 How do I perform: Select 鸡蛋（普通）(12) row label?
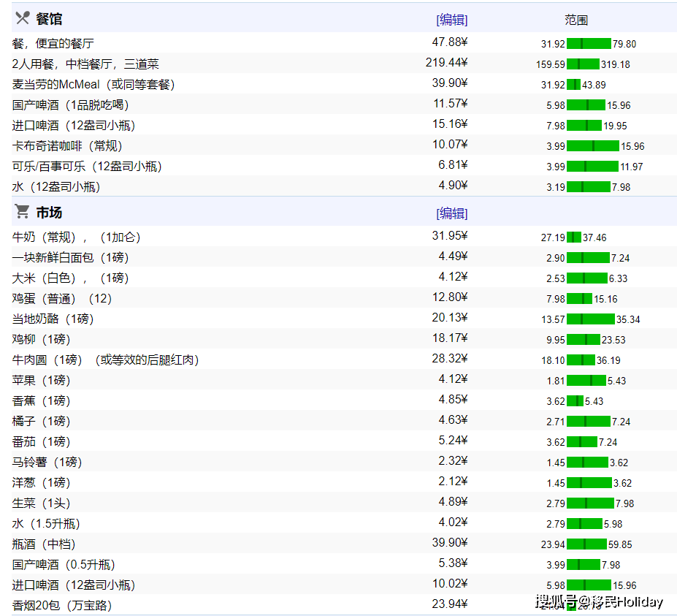coord(62,298)
